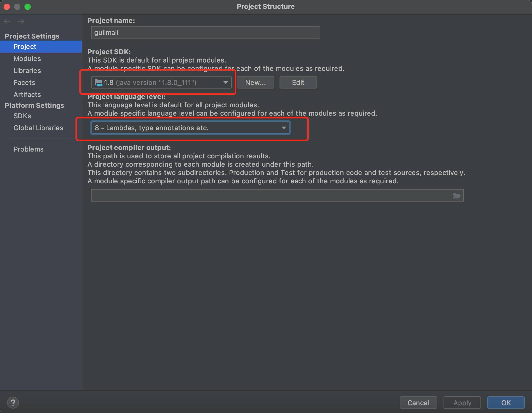This screenshot has width=532, height=413.
Task: Go to Facets settings
Action: (24, 83)
